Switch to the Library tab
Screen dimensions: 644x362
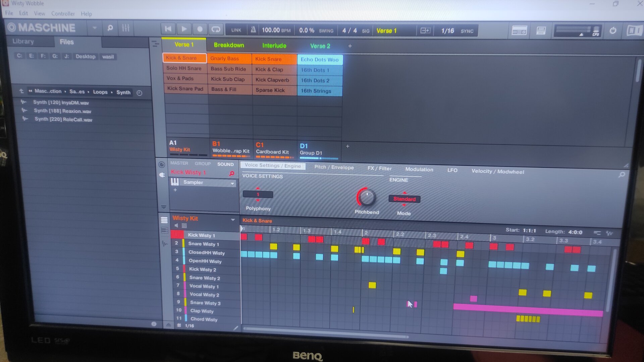pyautogui.click(x=23, y=41)
